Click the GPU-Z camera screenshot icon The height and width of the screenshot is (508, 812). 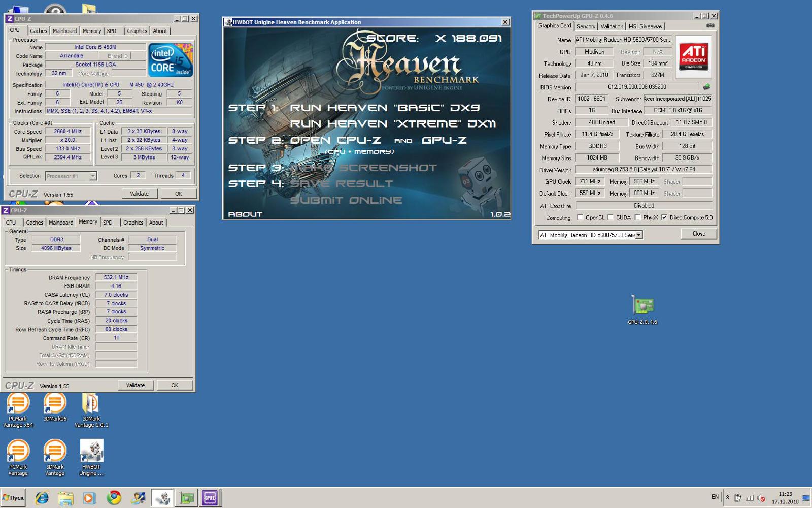(710, 26)
